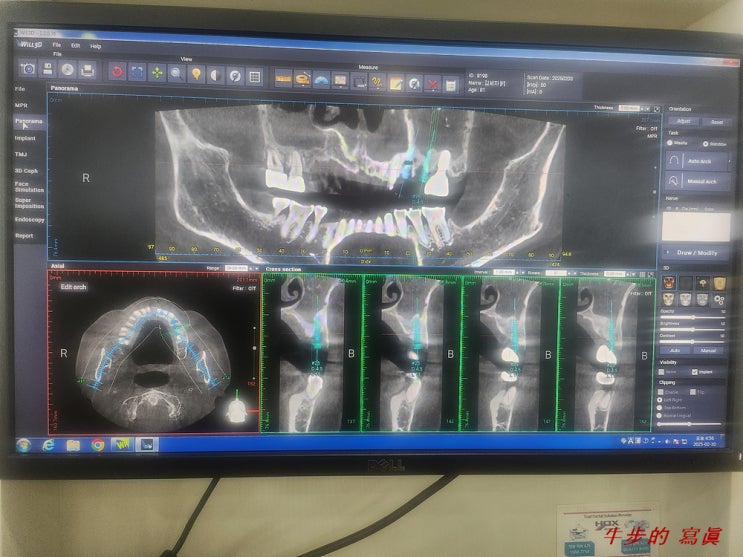The width and height of the screenshot is (743, 557).
Task: Switch to the 3D Ceph tab
Action: 26,171
